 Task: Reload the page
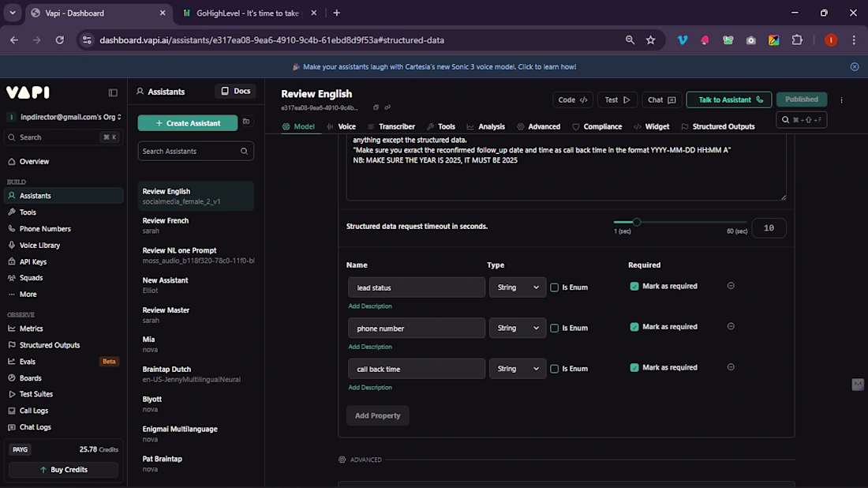pyautogui.click(x=60, y=40)
